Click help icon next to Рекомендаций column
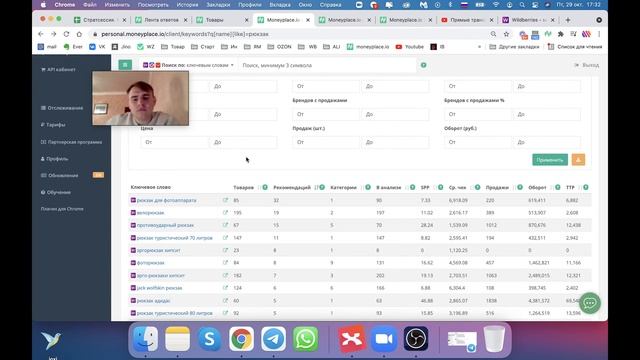The image size is (640, 360). [322, 187]
